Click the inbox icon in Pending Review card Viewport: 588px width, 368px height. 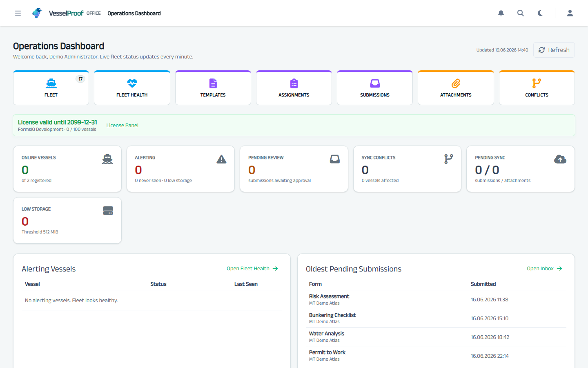click(335, 159)
